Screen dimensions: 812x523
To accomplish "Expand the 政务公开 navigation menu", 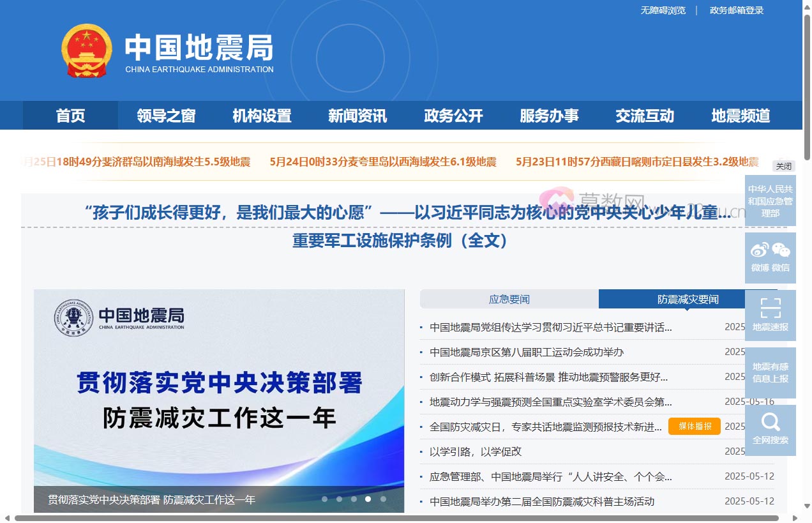I will [453, 116].
